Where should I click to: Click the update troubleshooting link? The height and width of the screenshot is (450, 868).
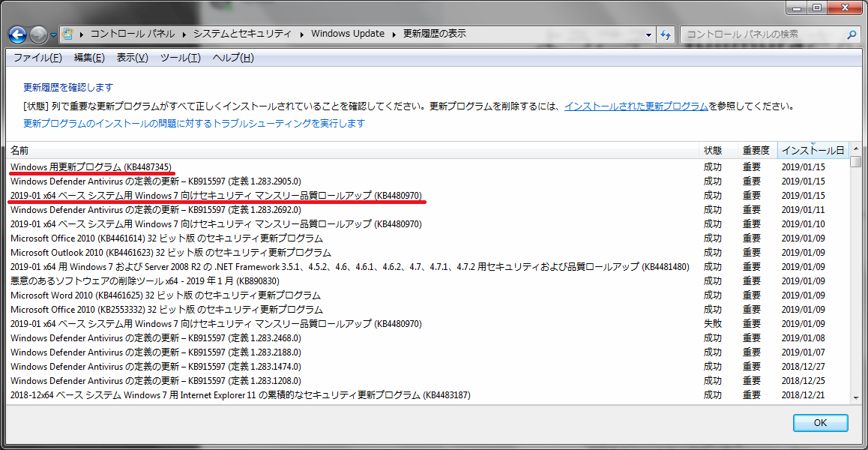(194, 123)
